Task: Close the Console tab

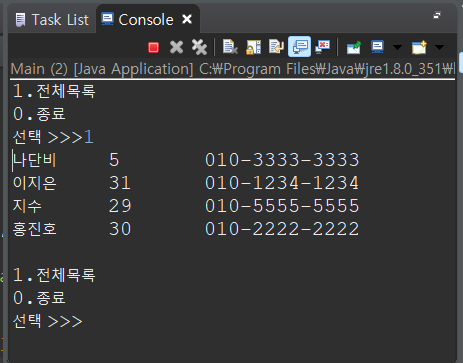Action: pyautogui.click(x=187, y=19)
